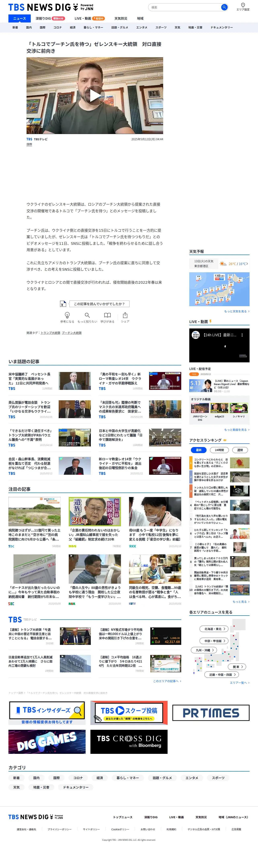258x868 pixels.
Task: Follow もっと天気を見る link
Action: point(237,311)
